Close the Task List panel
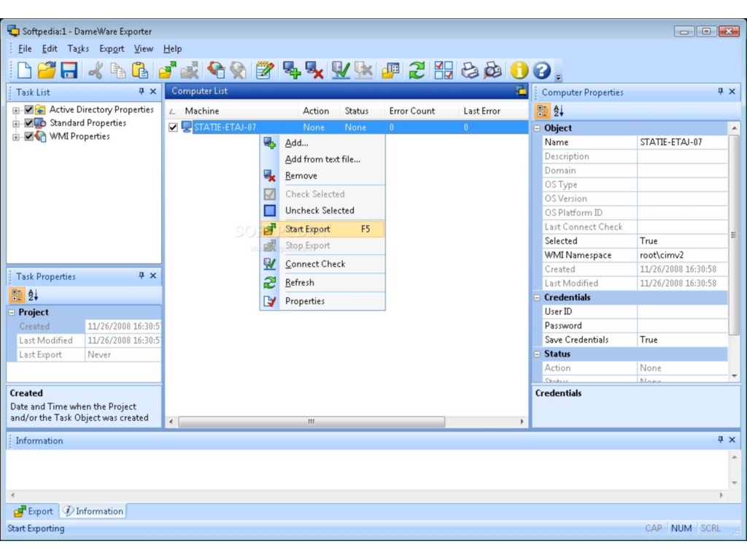 pyautogui.click(x=153, y=91)
